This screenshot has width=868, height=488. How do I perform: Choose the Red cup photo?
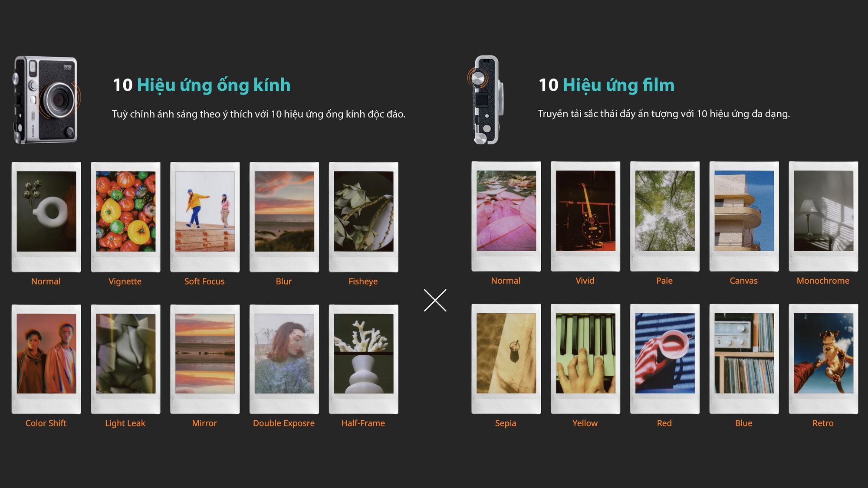(665, 359)
